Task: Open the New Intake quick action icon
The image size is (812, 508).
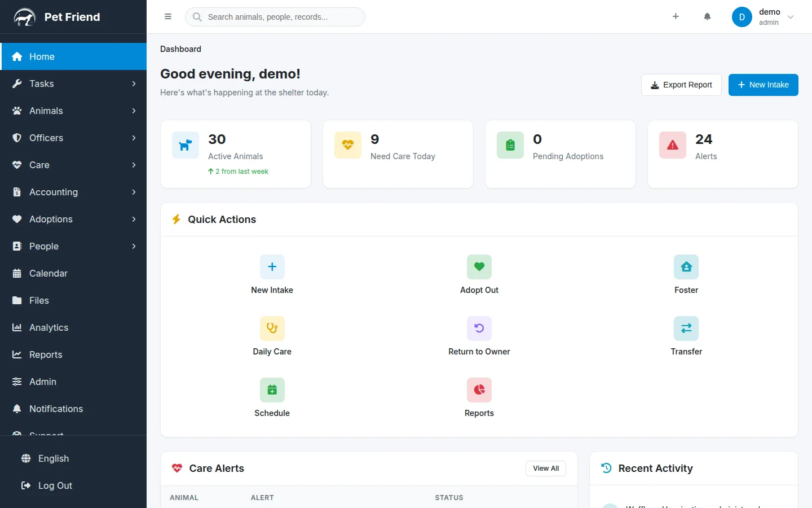Action: tap(272, 266)
